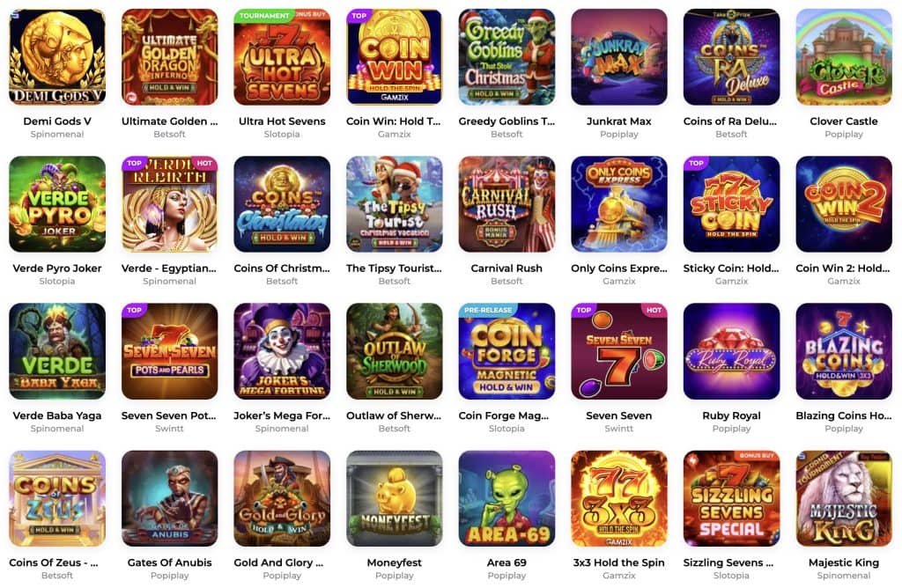902x588 pixels.
Task: Click the Junkrat Max game thumbnail
Action: click(619, 56)
